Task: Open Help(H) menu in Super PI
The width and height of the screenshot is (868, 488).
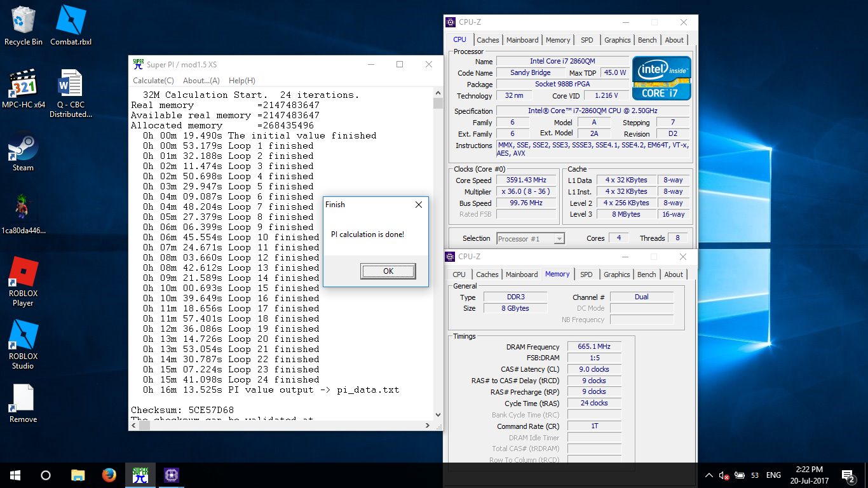Action: 242,81
